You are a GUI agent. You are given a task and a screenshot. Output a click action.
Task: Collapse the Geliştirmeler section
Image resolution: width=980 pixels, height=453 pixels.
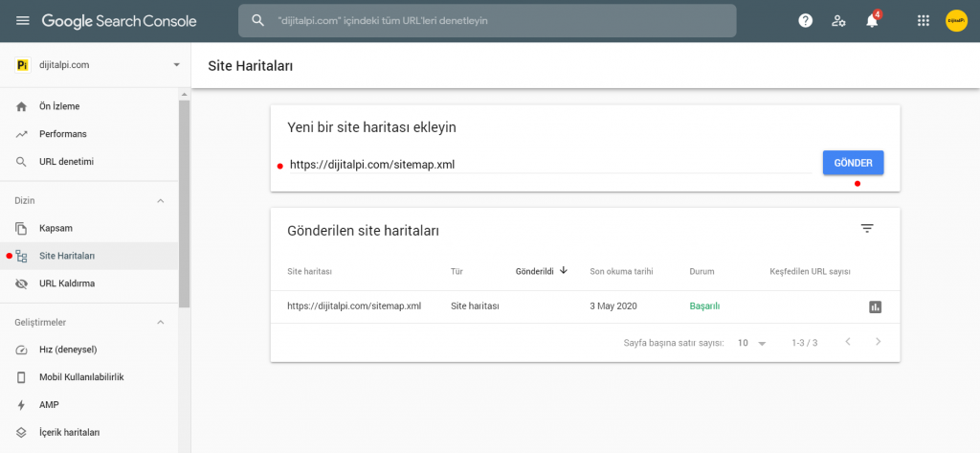(x=161, y=323)
